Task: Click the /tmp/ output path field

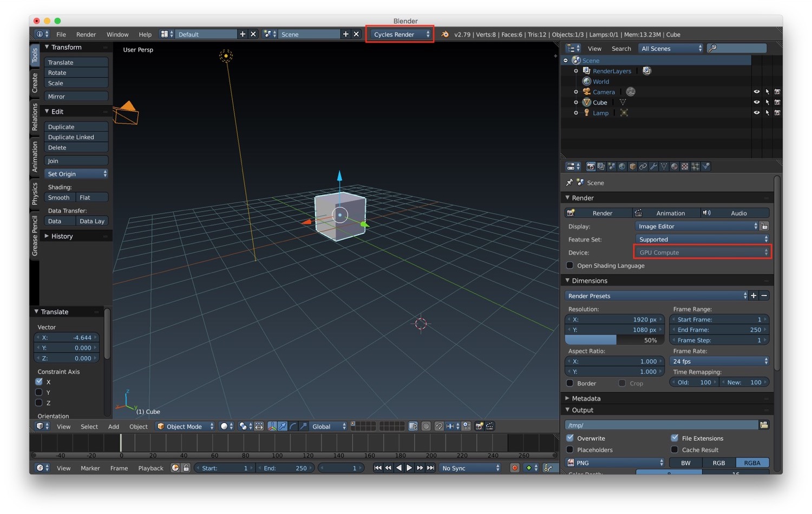Action: click(x=662, y=425)
